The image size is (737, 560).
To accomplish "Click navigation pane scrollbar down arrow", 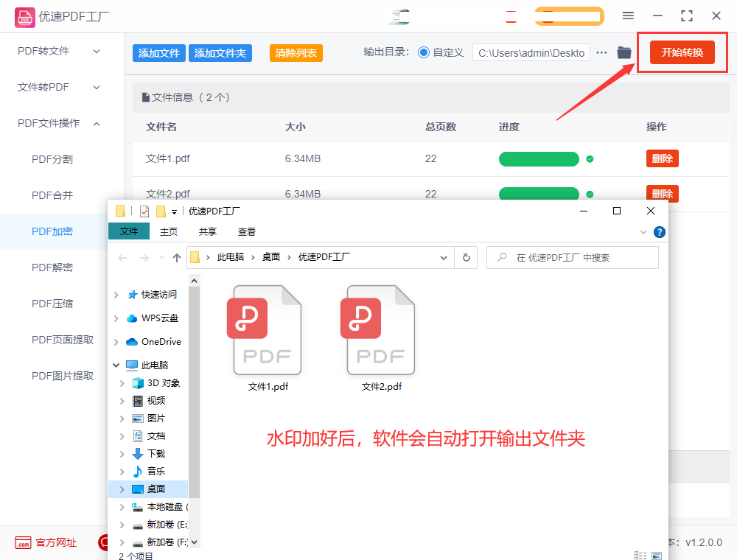I will pos(194,542).
